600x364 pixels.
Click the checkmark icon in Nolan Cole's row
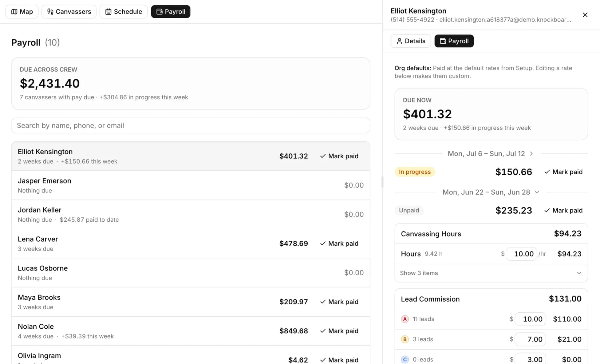point(323,331)
